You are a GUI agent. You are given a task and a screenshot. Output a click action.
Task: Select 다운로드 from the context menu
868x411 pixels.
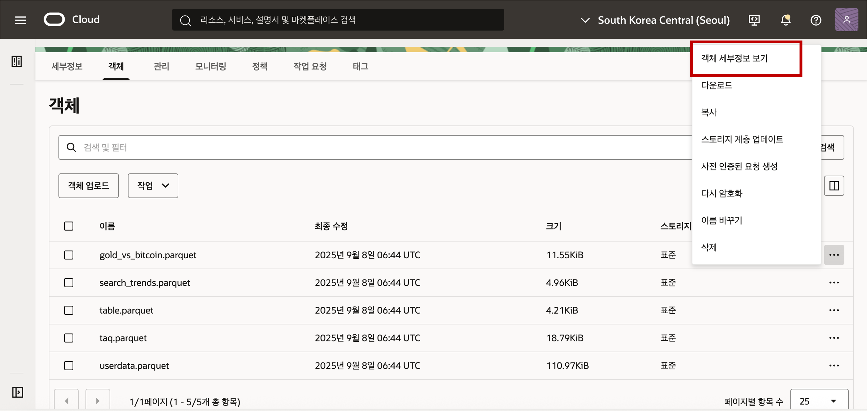(717, 85)
